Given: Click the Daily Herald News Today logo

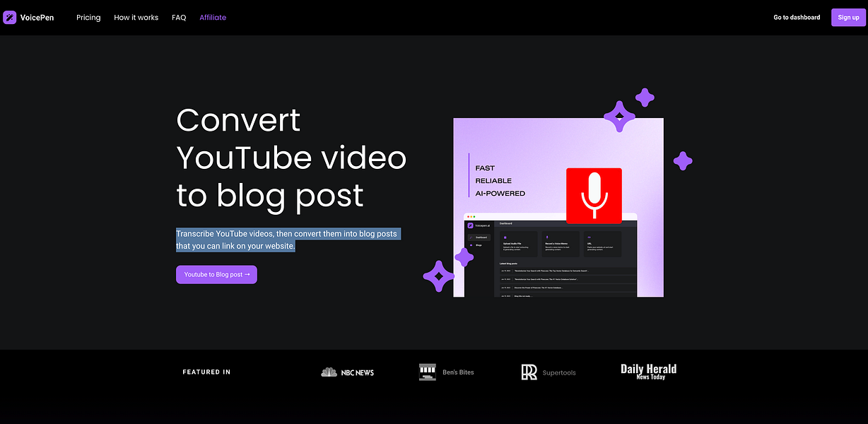Looking at the screenshot, I should click(x=647, y=370).
